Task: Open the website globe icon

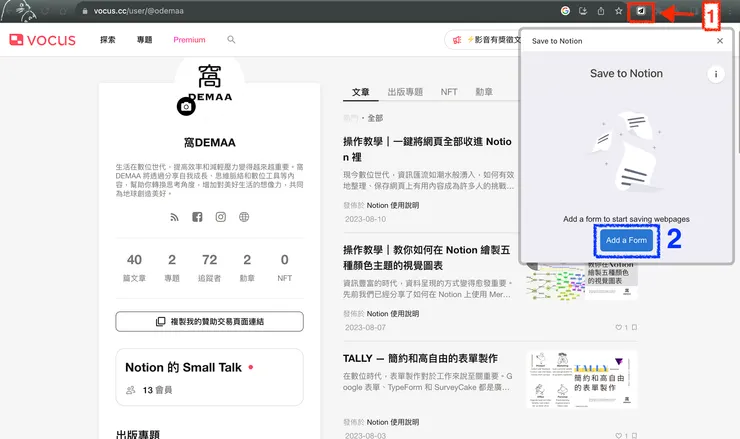Action: (244, 217)
